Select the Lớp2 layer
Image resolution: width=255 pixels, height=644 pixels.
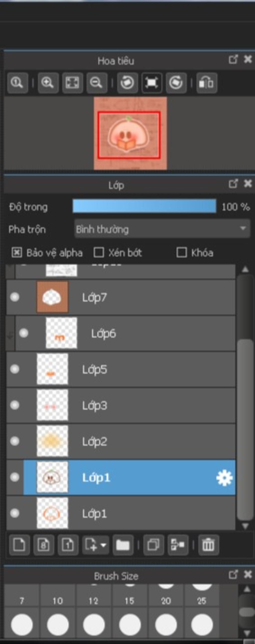pyautogui.click(x=121, y=441)
